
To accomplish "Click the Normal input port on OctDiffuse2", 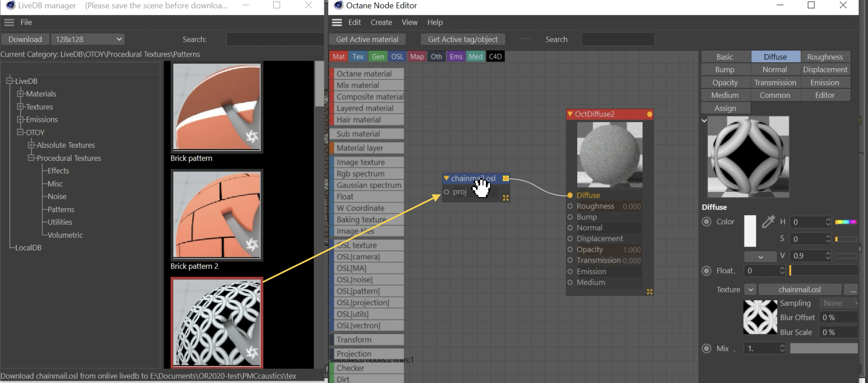I will tap(570, 228).
